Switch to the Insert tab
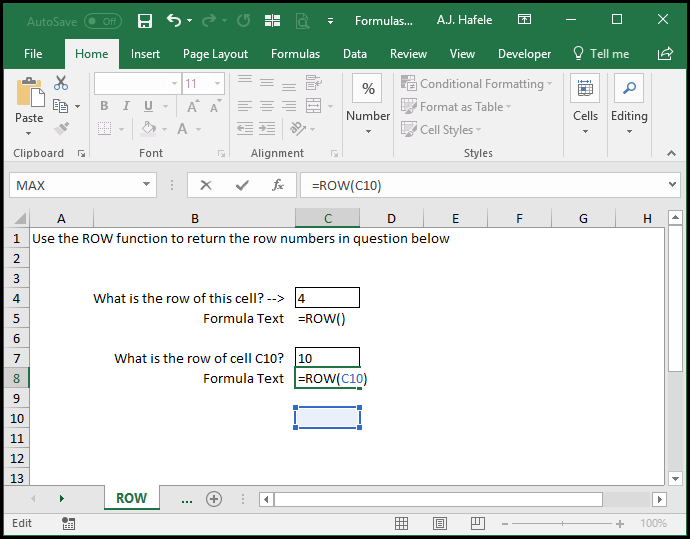Image resolution: width=690 pixels, height=539 pixels. (x=145, y=54)
